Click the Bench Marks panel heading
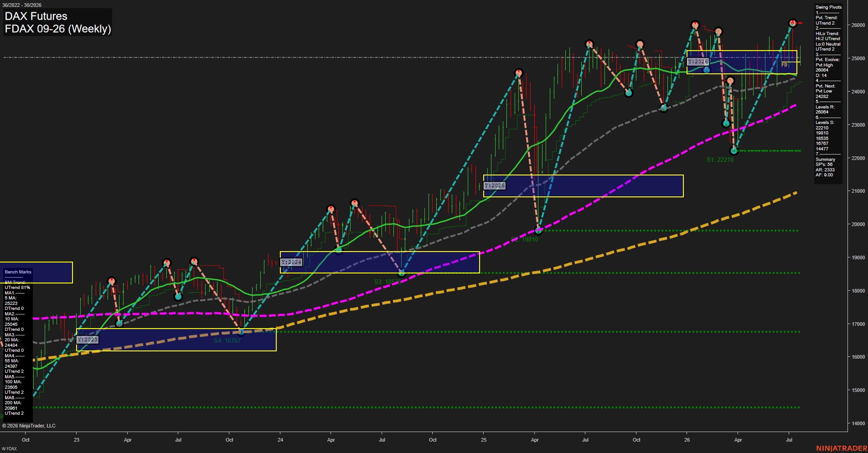This screenshot has height=453, width=868. 18,272
